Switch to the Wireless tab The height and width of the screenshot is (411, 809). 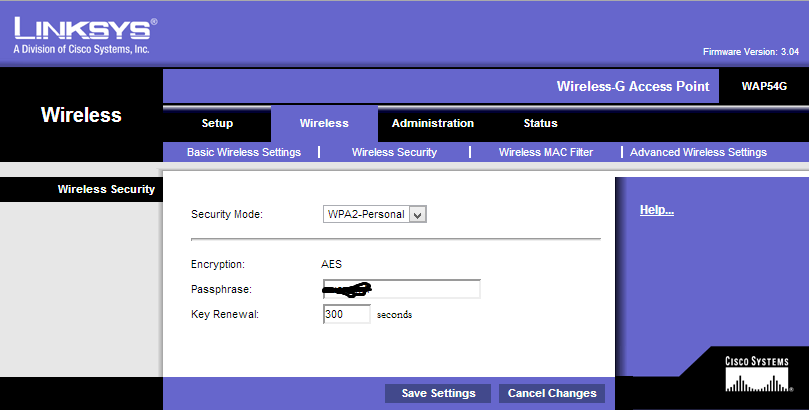324,123
